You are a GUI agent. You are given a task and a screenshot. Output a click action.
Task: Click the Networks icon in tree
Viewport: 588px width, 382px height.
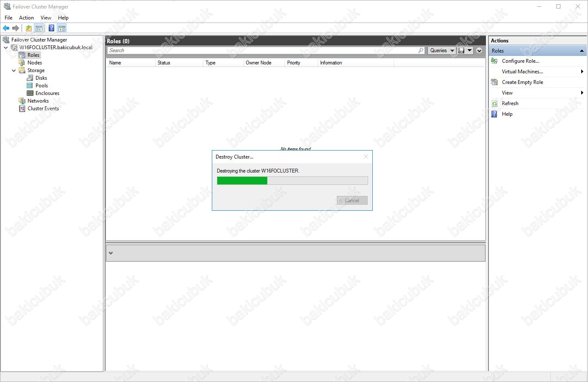(x=22, y=101)
